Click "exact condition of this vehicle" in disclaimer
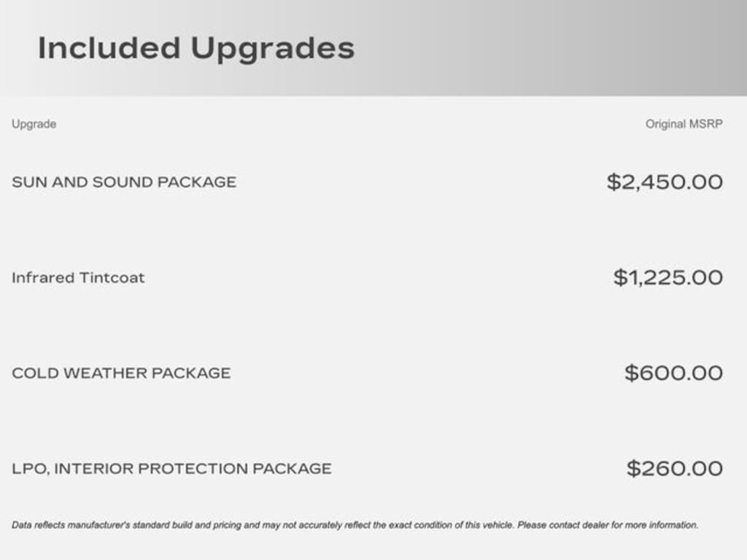747x560 pixels. pos(449,525)
